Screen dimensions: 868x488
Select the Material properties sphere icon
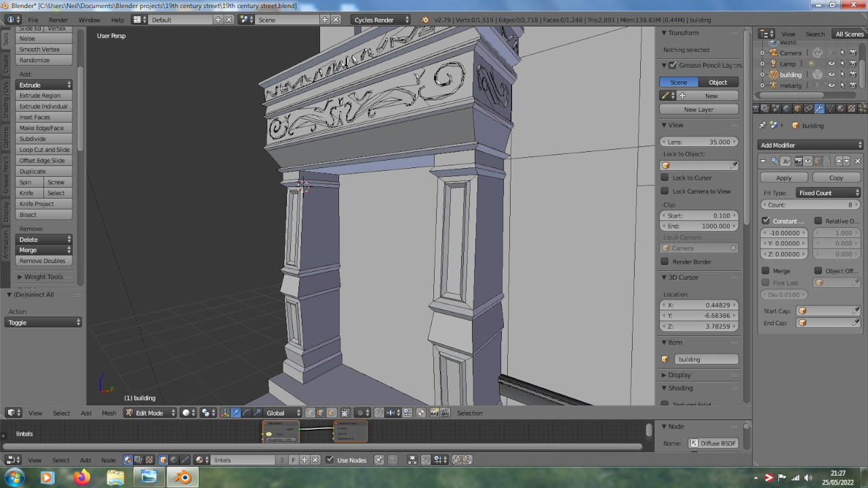(x=841, y=108)
